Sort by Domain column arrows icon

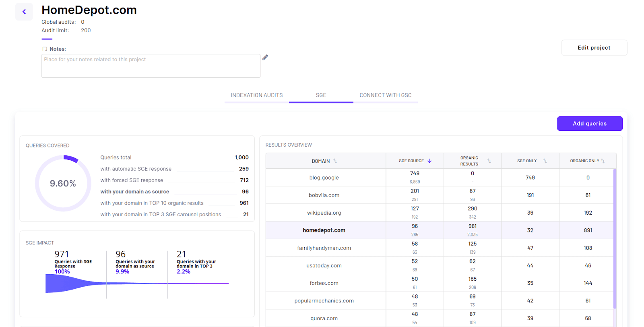(335, 161)
